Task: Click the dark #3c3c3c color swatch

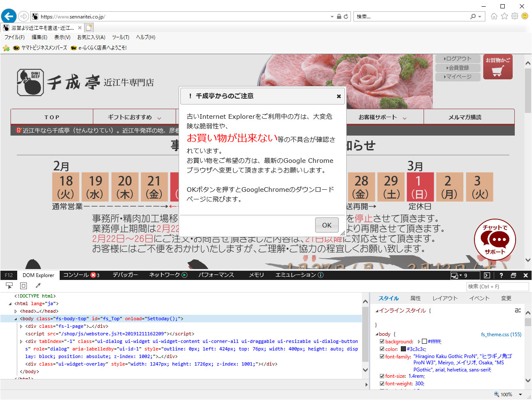Action: click(x=403, y=349)
